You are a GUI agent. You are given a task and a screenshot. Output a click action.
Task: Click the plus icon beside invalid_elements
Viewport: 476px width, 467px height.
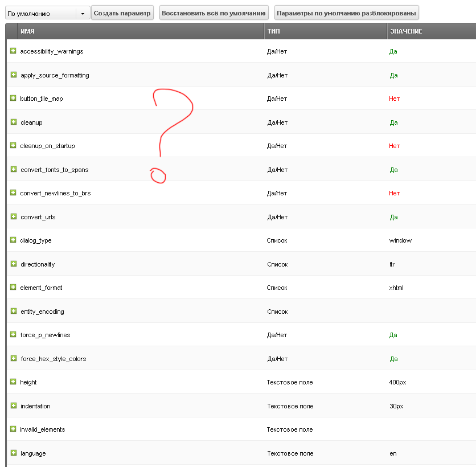[x=13, y=429]
